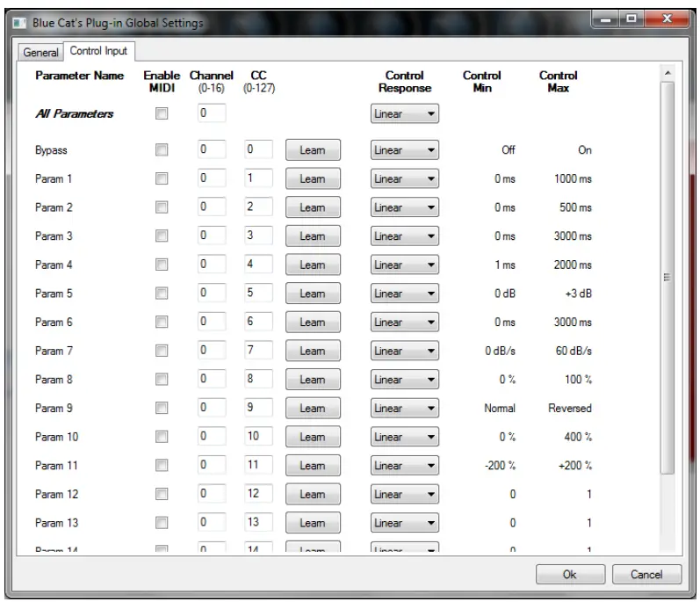Screen dimensions: 700x602
Task: Open Param 6 Control Response dropdown
Action: coord(405,322)
